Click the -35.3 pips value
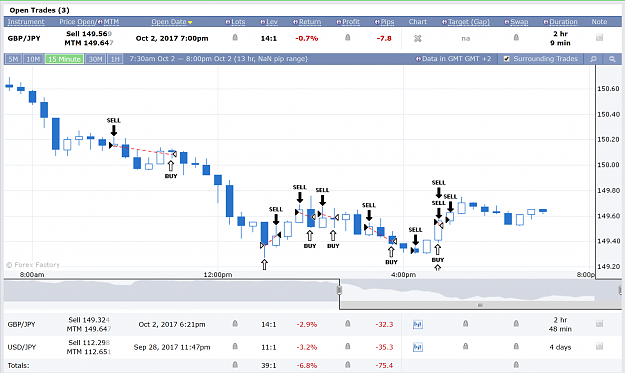Image resolution: width=625 pixels, height=373 pixels. [384, 347]
